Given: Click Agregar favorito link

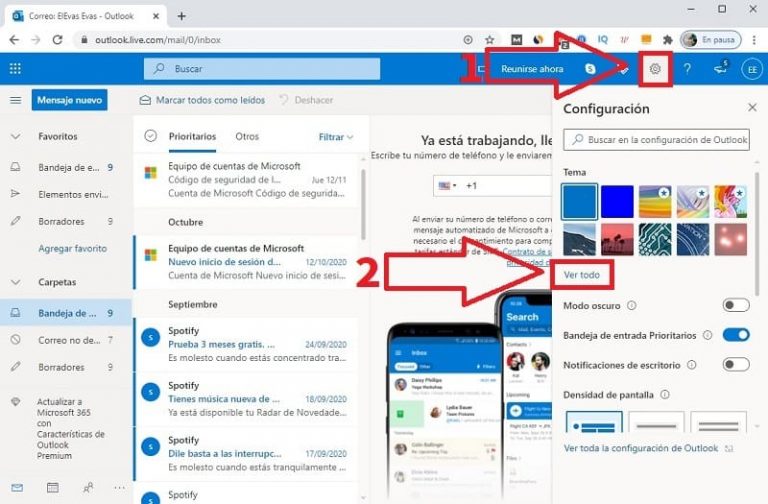Looking at the screenshot, I should (x=72, y=248).
